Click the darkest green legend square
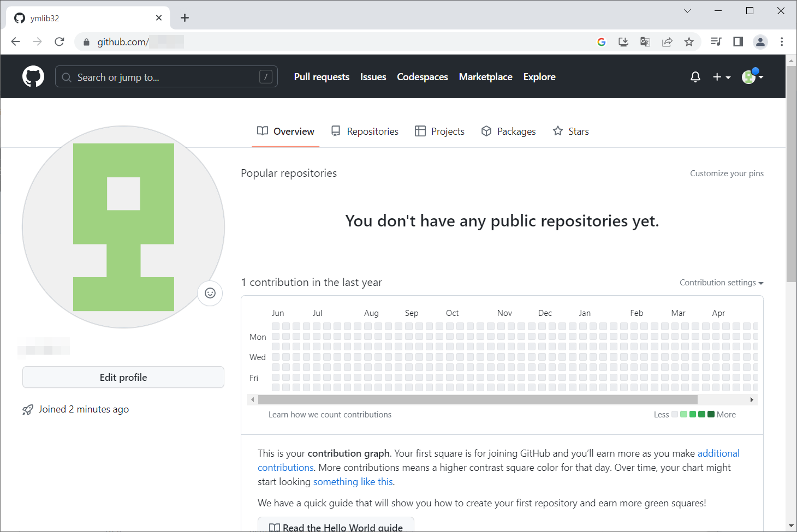The image size is (797, 532). coord(711,414)
